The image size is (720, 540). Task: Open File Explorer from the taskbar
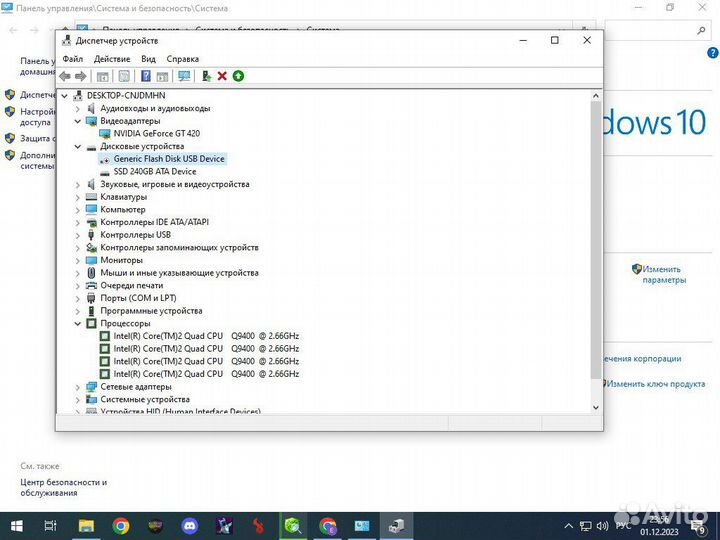86,526
